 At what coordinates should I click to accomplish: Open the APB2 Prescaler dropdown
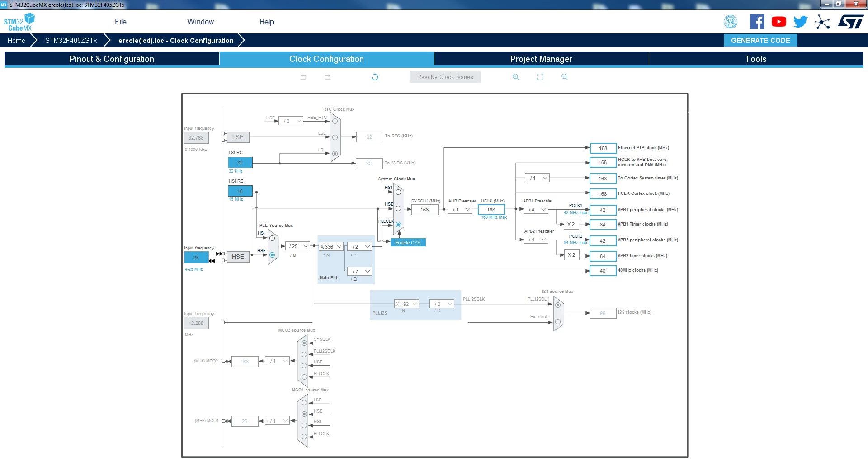click(536, 240)
